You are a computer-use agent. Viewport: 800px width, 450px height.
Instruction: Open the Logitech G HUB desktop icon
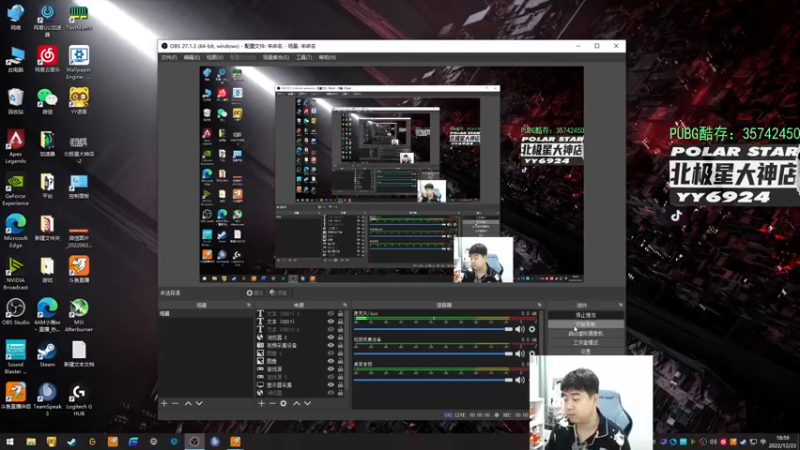coord(79,399)
